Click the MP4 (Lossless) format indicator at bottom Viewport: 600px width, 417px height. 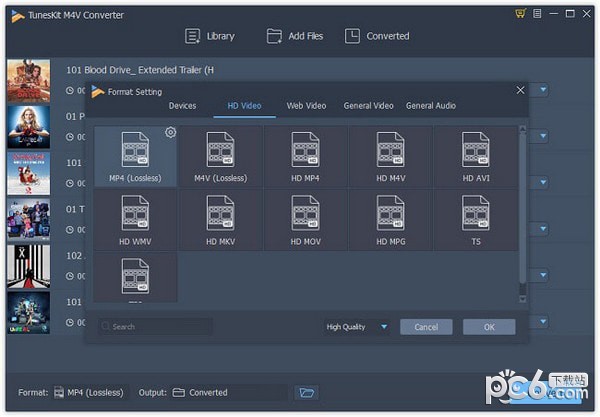click(89, 393)
